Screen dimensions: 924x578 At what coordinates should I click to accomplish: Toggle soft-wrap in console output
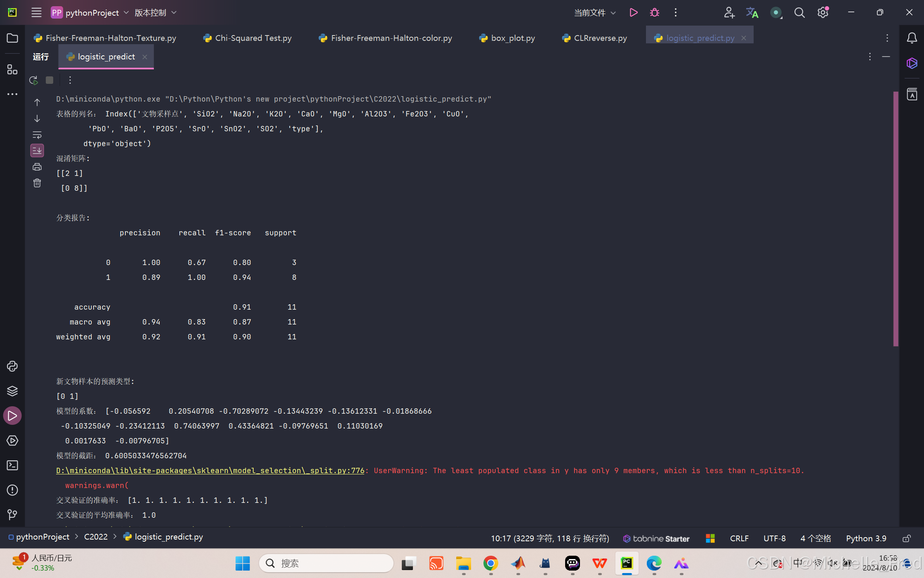point(37,135)
